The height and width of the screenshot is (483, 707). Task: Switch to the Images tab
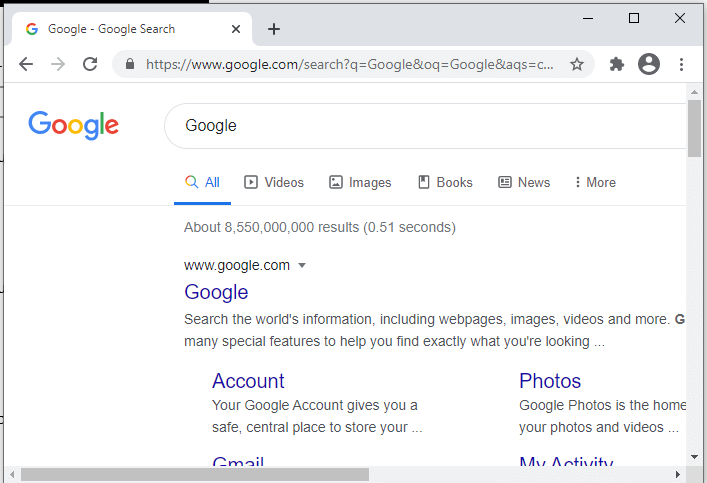[x=360, y=183]
